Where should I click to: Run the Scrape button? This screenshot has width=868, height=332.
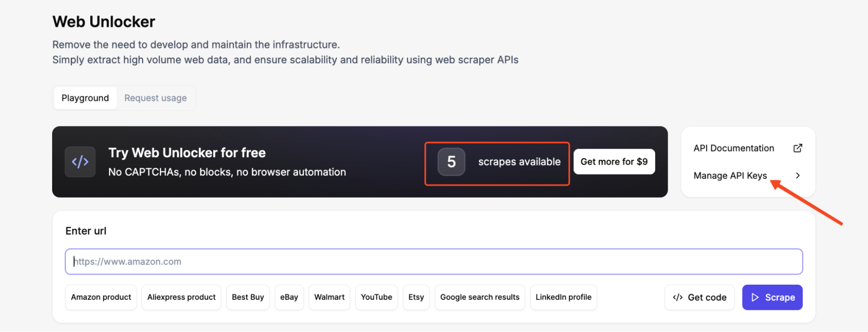[x=772, y=298]
